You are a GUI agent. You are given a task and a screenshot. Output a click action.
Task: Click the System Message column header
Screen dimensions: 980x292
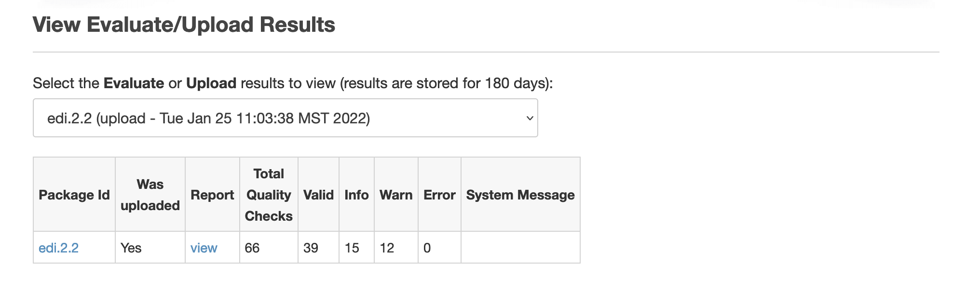(x=520, y=195)
